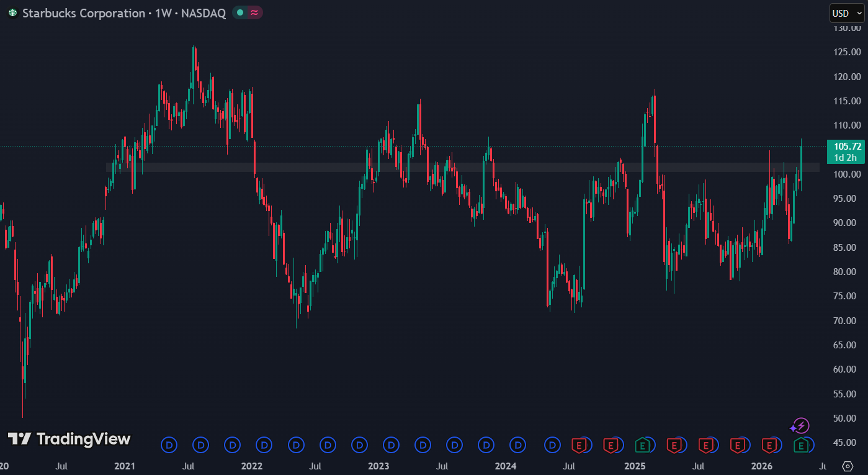
Task: Click green E marker below the lightning icon
Action: point(801,445)
